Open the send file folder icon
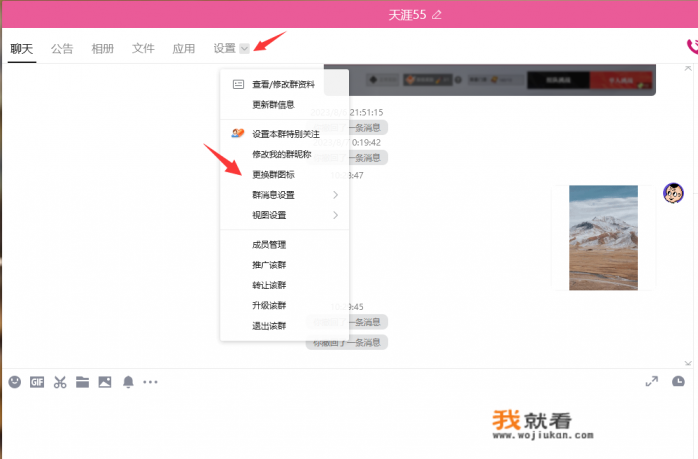Viewport: 698px width, 459px height. click(82, 382)
